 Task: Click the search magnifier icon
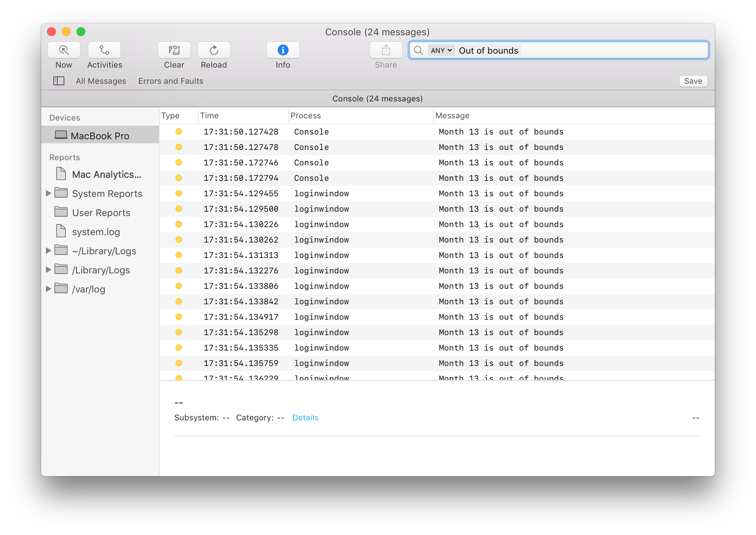pyautogui.click(x=418, y=50)
